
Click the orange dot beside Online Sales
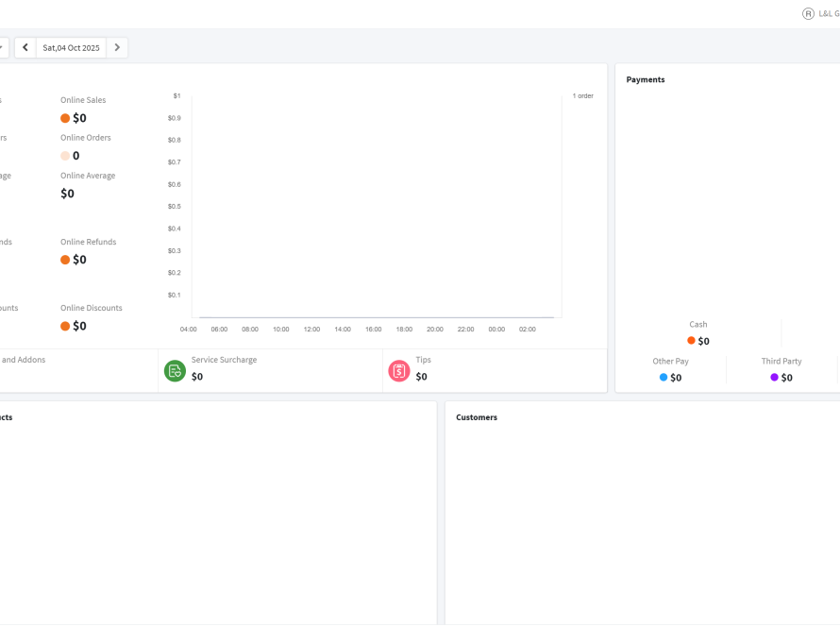[65, 118]
